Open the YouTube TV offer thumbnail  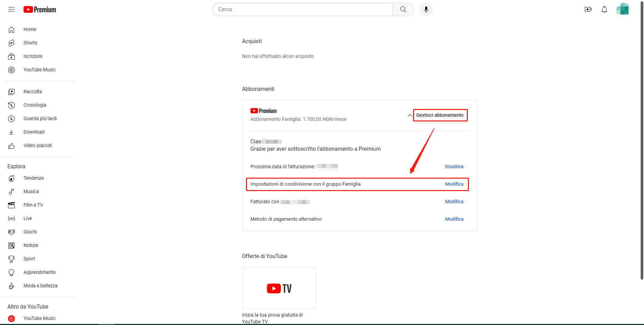pyautogui.click(x=279, y=288)
